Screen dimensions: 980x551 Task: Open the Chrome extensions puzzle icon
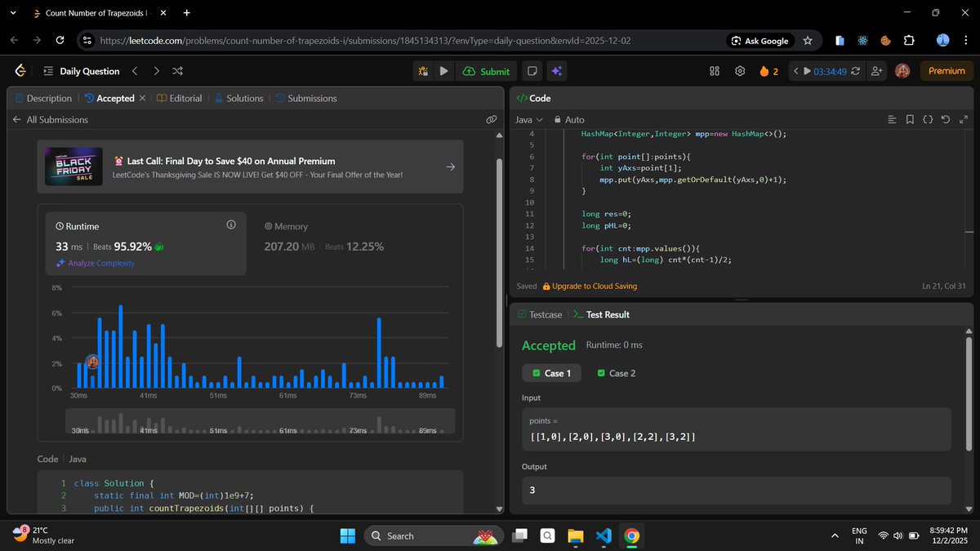pyautogui.click(x=909, y=40)
